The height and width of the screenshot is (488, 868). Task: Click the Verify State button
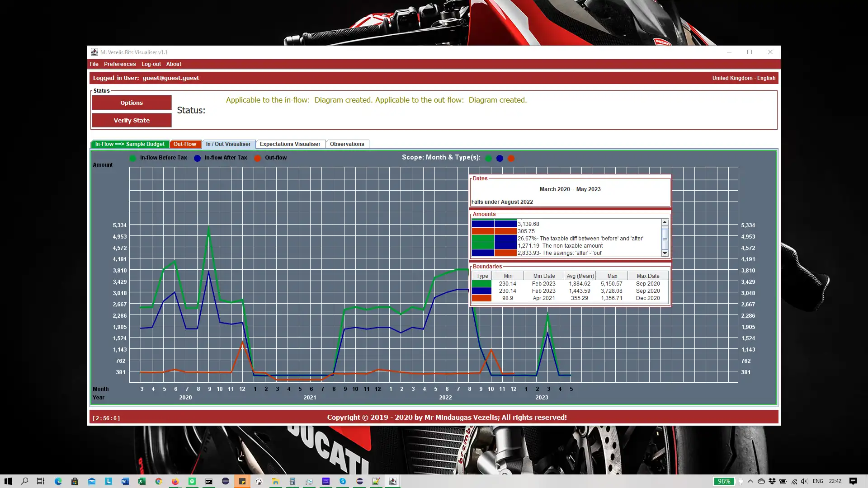click(132, 120)
